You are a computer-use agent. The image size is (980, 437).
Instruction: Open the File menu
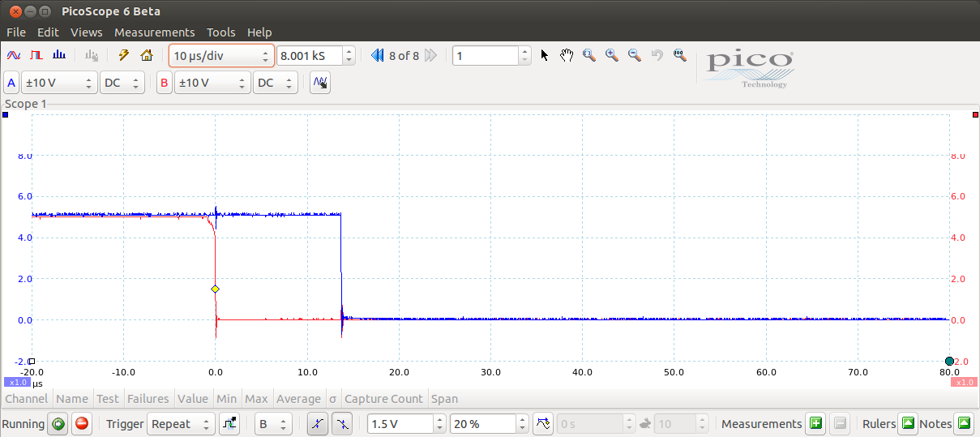coord(16,32)
